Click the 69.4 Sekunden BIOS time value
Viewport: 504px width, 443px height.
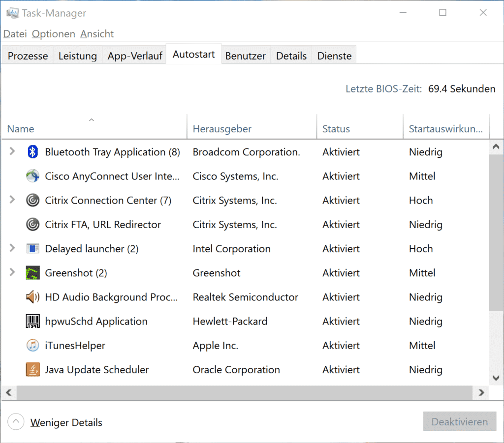click(462, 89)
